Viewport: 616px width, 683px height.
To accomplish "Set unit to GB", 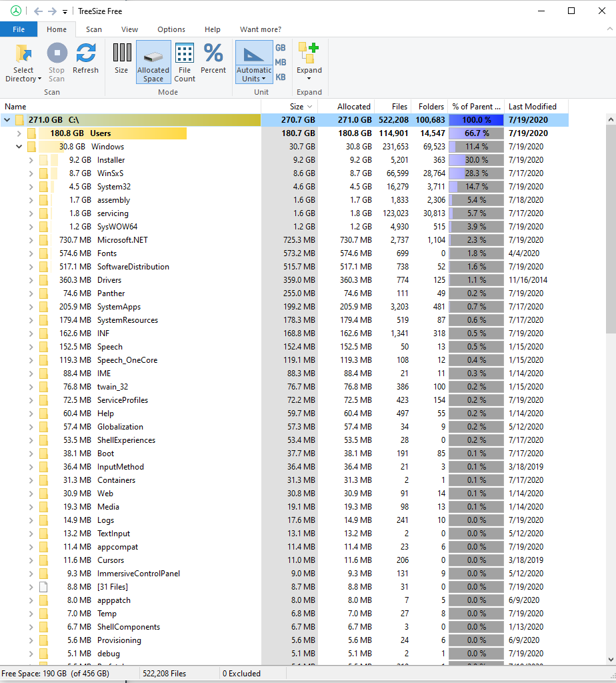I will tap(281, 48).
